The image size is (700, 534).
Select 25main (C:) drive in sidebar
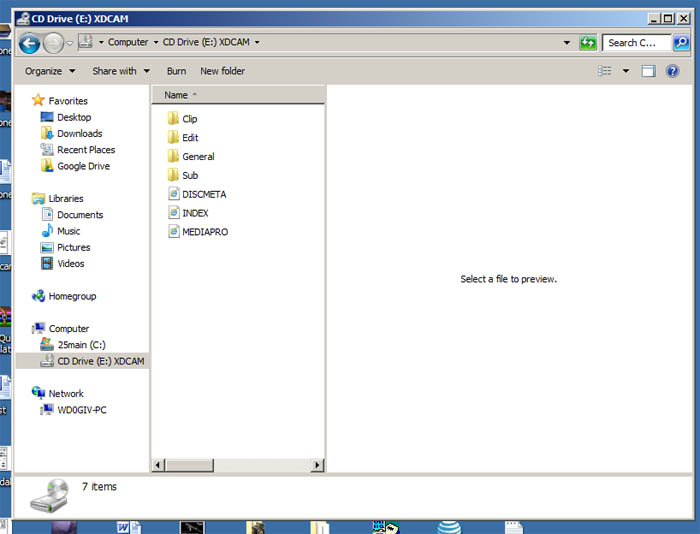point(81,345)
